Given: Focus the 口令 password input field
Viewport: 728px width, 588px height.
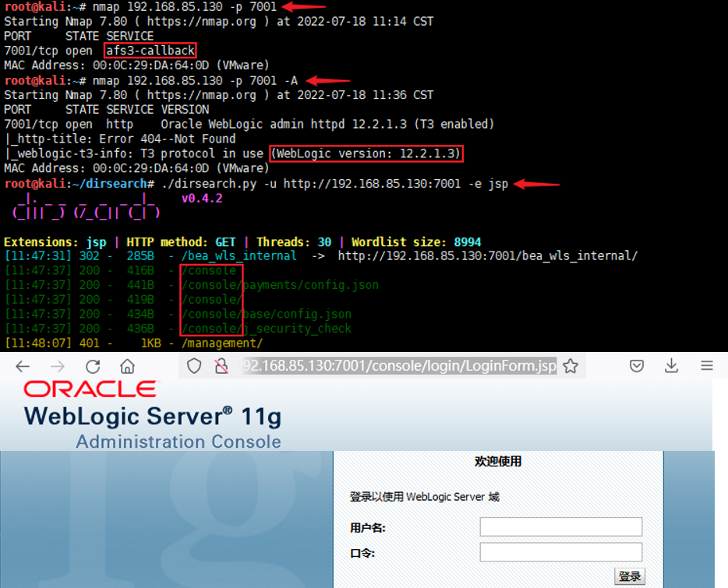Looking at the screenshot, I should click(x=561, y=552).
